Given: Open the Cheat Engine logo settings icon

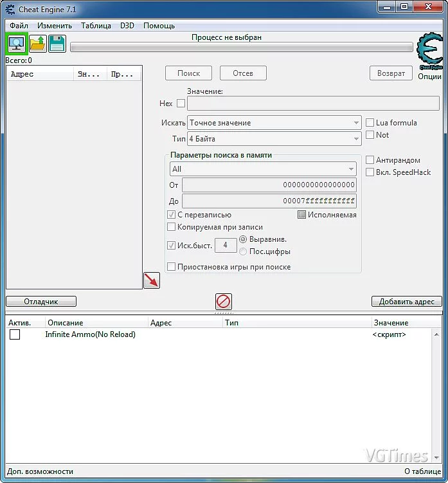Looking at the screenshot, I should 430,51.
